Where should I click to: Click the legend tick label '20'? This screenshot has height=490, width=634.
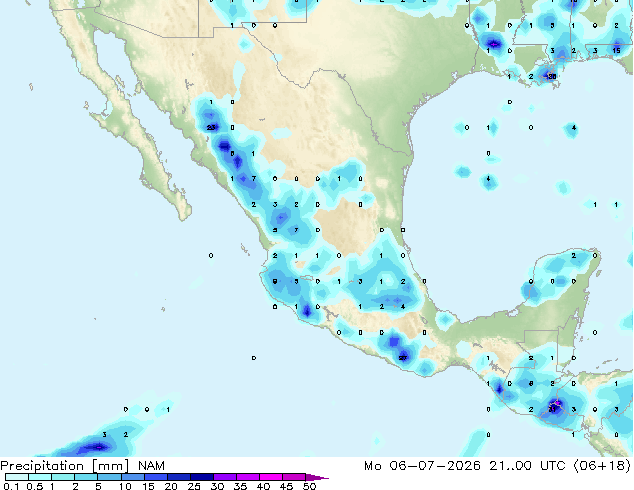click(x=171, y=486)
